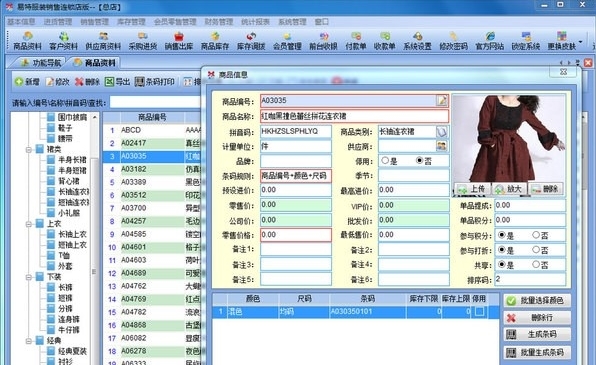
Task: Select row A04257 in product list
Action: click(x=152, y=221)
